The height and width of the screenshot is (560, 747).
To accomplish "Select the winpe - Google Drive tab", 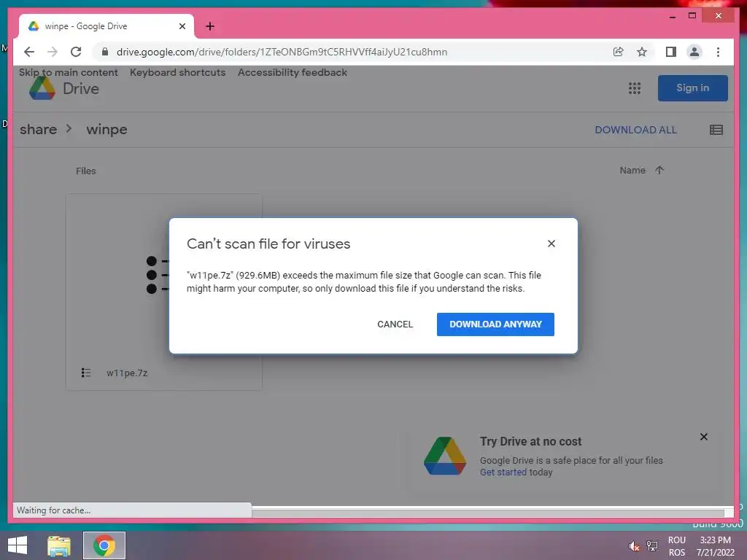I will coord(107,26).
